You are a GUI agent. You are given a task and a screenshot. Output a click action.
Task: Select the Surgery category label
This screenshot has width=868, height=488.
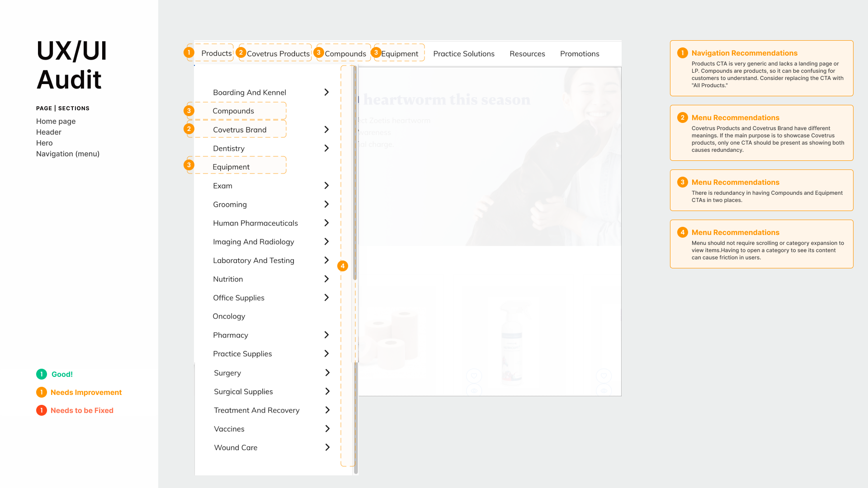227,373
